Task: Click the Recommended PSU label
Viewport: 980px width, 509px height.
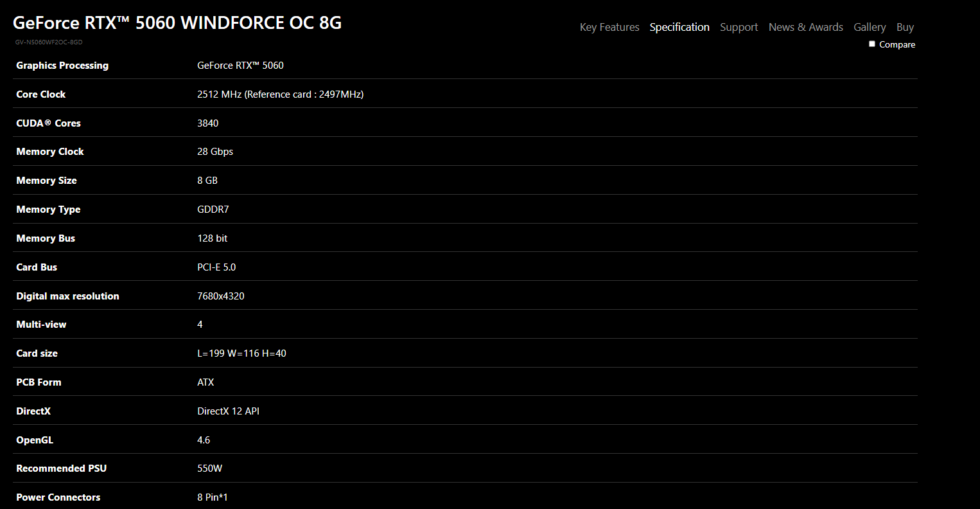Action: [x=61, y=469]
